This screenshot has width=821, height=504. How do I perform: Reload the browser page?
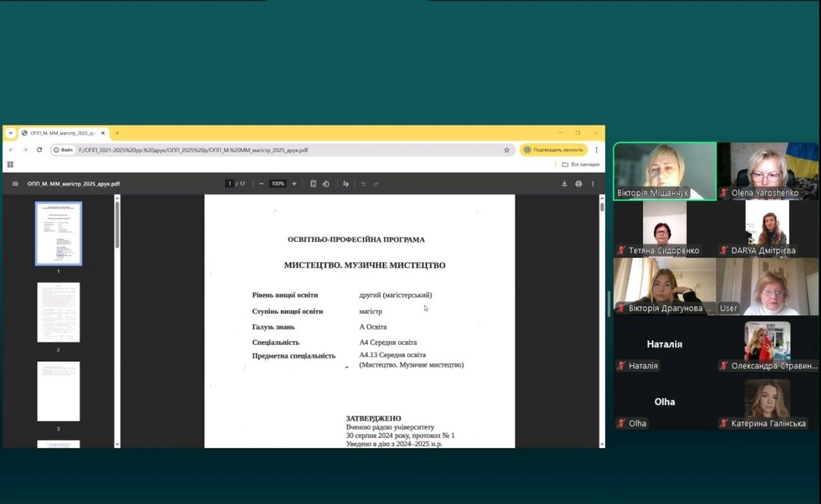pyautogui.click(x=40, y=150)
